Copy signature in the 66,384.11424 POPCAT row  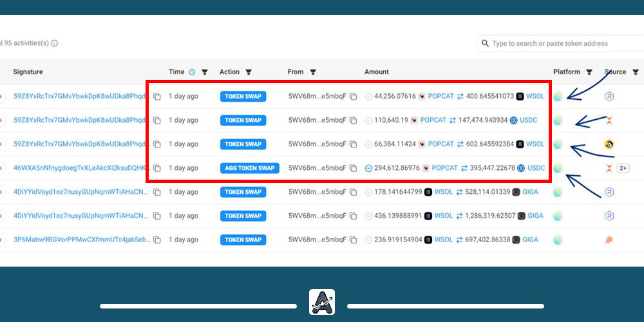pos(157,144)
